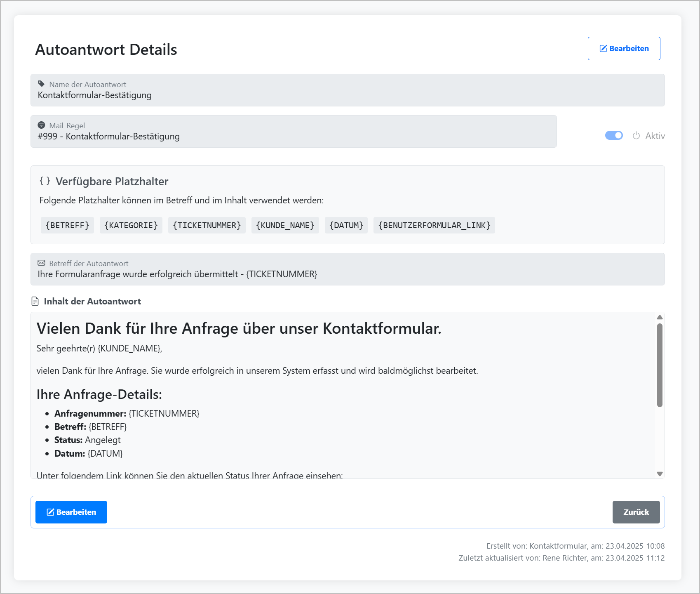Click the power icon beside Aktiv
700x594 pixels.
tap(636, 135)
